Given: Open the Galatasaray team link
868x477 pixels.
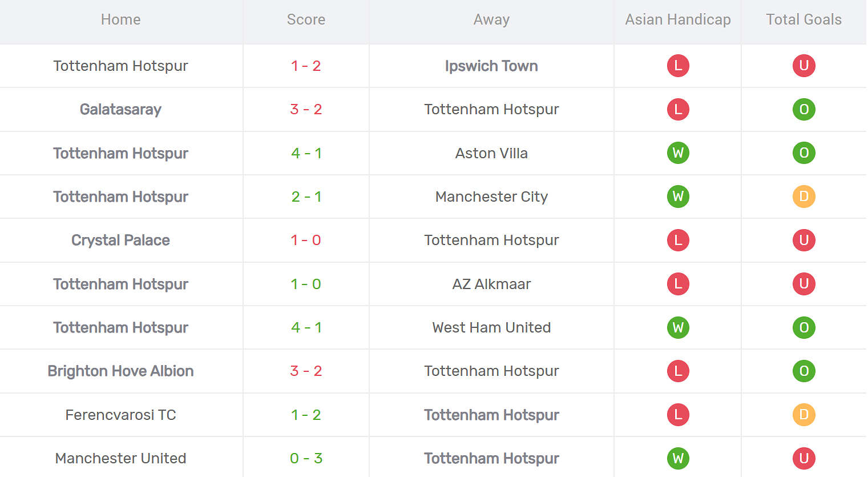Looking at the screenshot, I should click(x=120, y=109).
